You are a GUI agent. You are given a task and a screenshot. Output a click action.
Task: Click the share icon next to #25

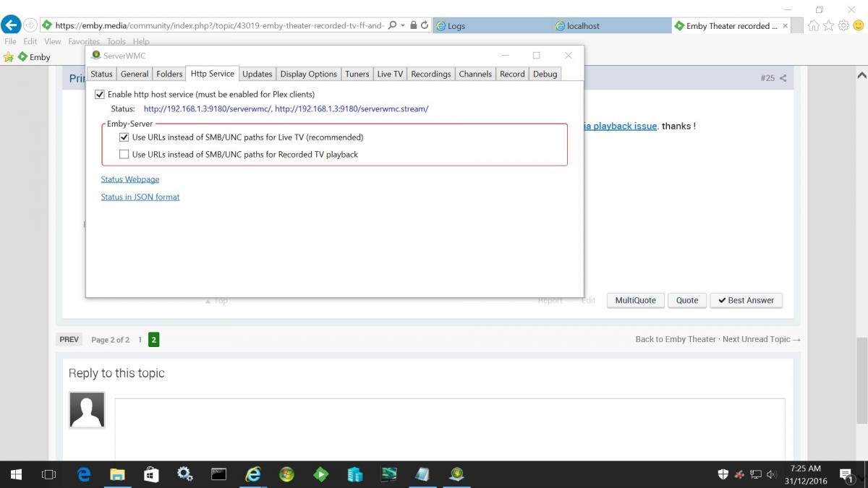coord(783,78)
